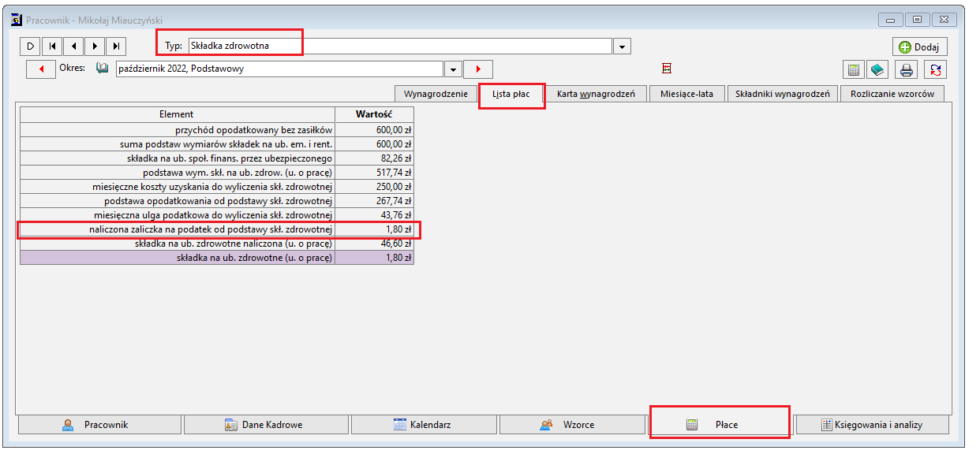The width and height of the screenshot is (980, 454).
Task: Click the value 267,74 zł
Action: (x=394, y=201)
